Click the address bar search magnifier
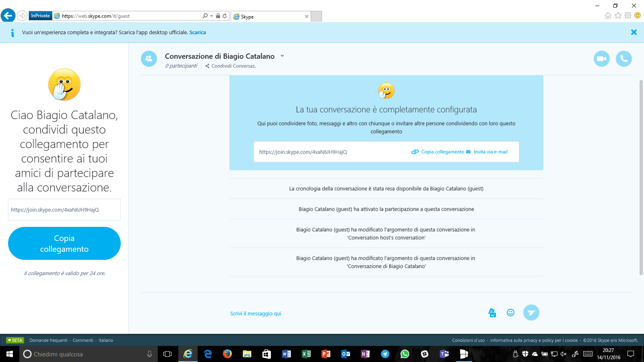Viewport: 644px width, 362px height. [x=205, y=16]
